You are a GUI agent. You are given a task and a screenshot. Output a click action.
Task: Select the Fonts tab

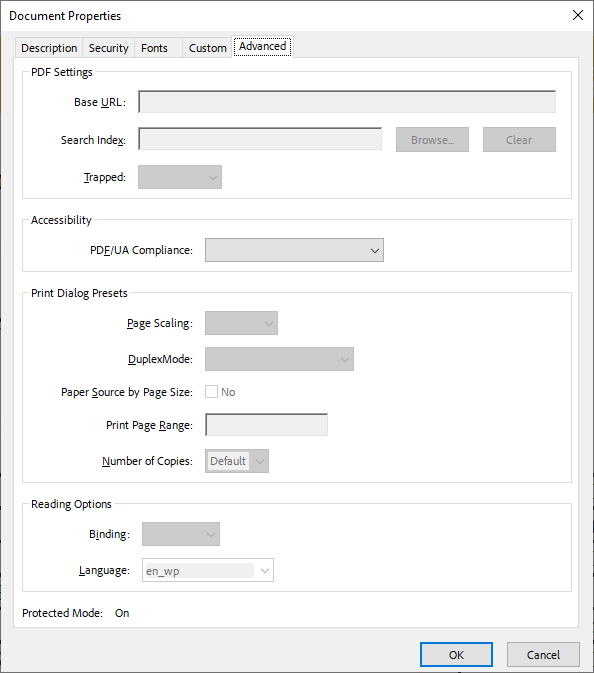click(x=155, y=48)
